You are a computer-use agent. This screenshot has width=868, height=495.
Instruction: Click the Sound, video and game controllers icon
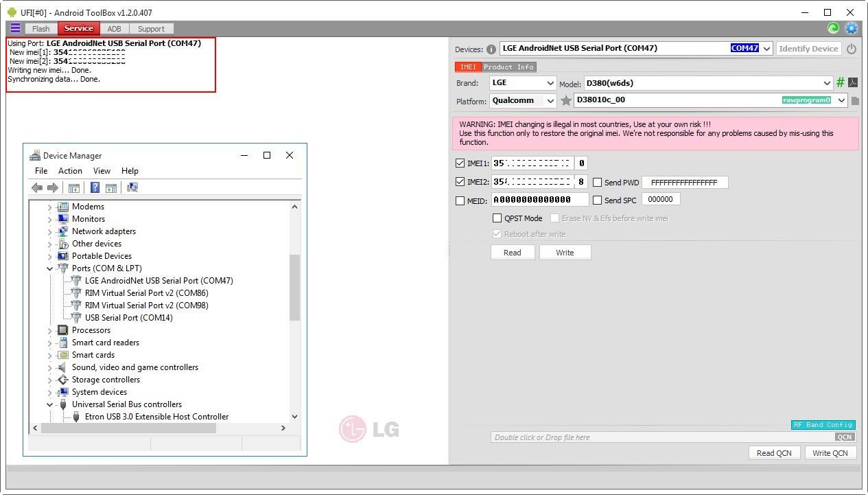[x=63, y=367]
